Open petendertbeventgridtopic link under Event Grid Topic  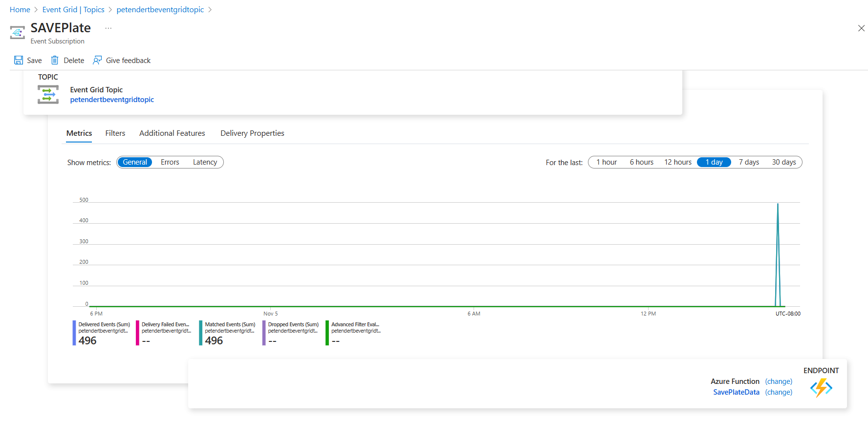point(112,100)
